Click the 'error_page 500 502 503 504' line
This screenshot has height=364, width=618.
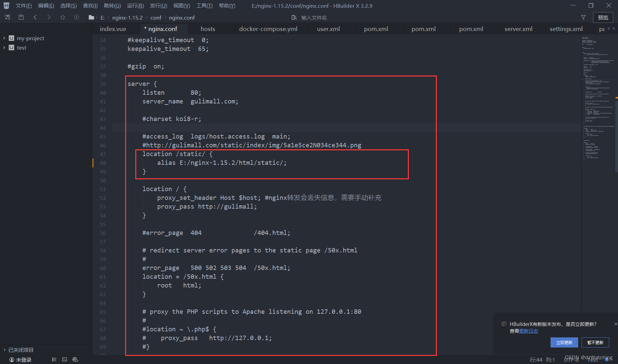(216, 268)
